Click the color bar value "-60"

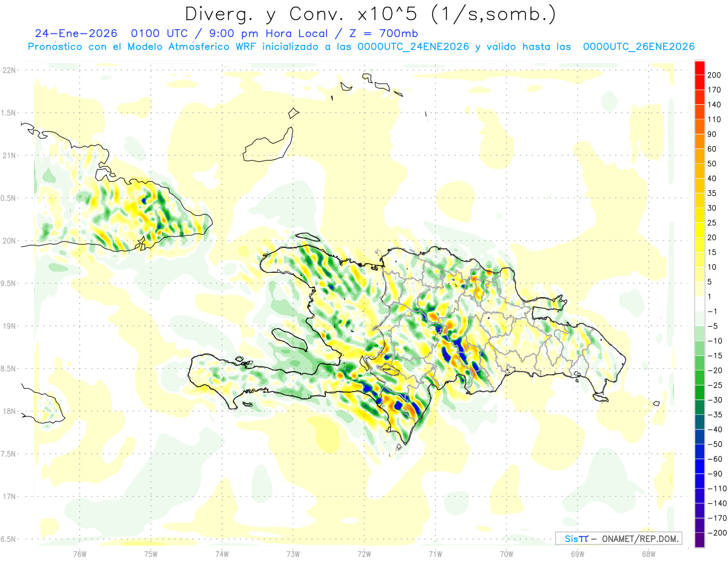(x=715, y=459)
